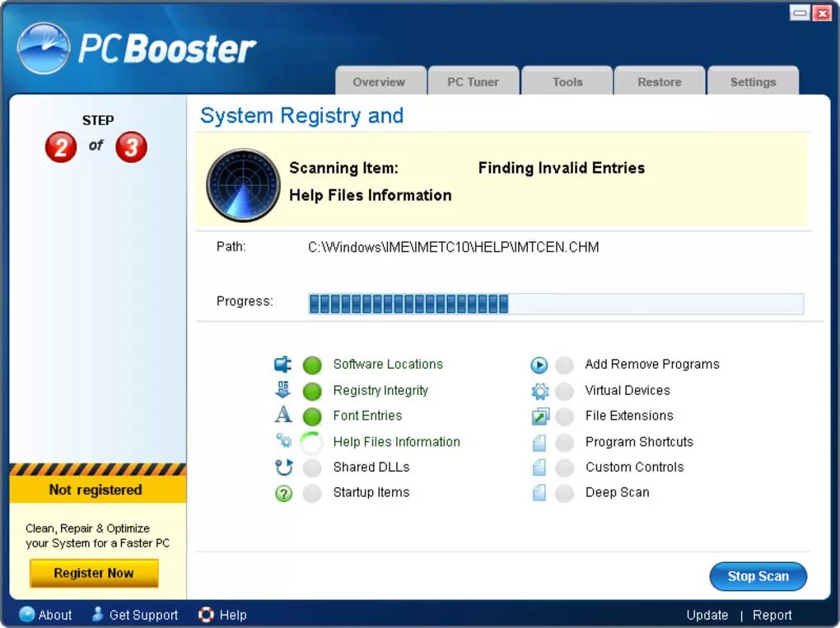
Task: Click the About link text
Action: [x=54, y=615]
